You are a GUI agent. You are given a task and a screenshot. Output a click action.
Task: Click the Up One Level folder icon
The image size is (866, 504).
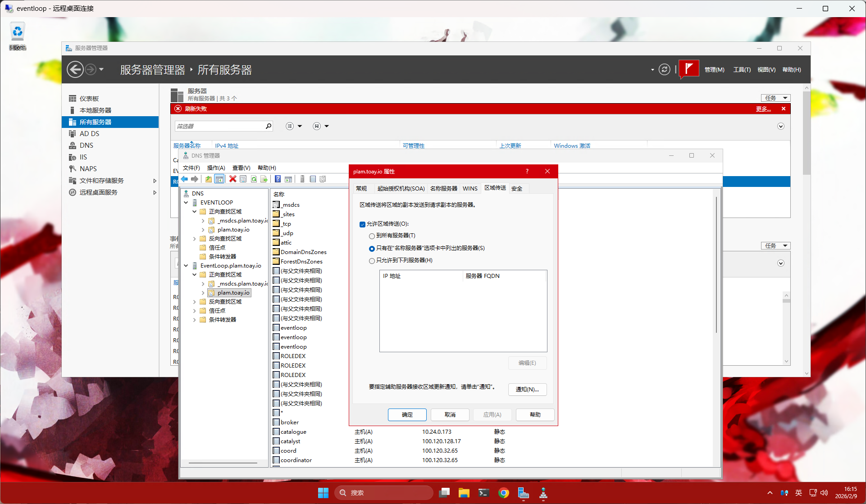click(209, 179)
